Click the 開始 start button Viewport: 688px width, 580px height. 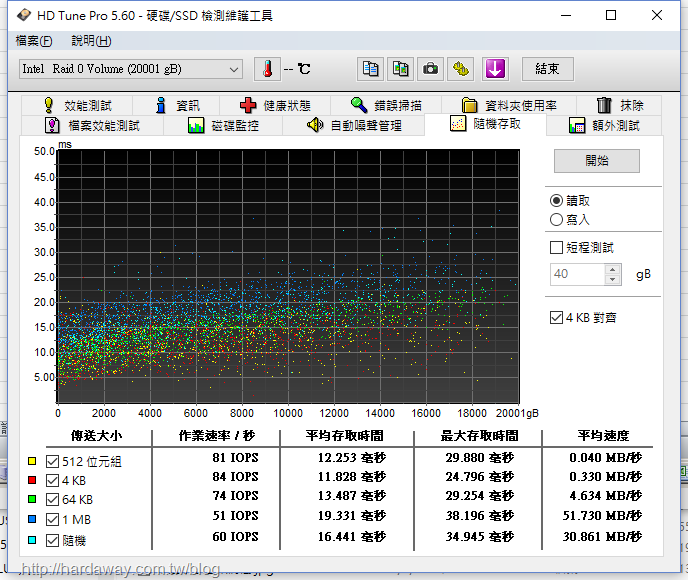[597, 161]
